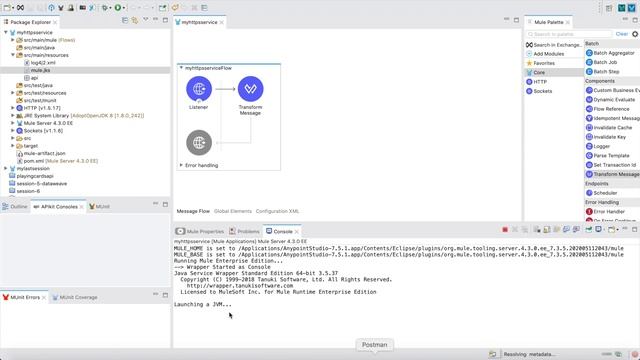Screen dimensions: 640x360
Task: Stop the running application with red terminate button
Action: click(505, 230)
